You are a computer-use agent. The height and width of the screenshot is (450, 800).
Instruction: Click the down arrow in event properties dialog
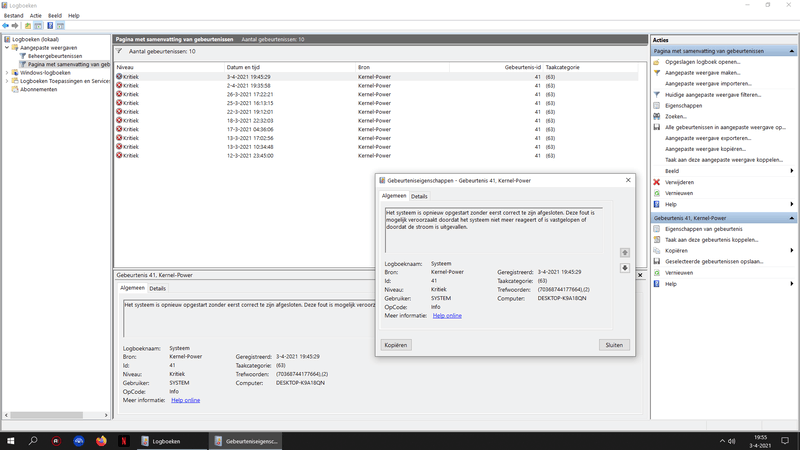(x=624, y=268)
